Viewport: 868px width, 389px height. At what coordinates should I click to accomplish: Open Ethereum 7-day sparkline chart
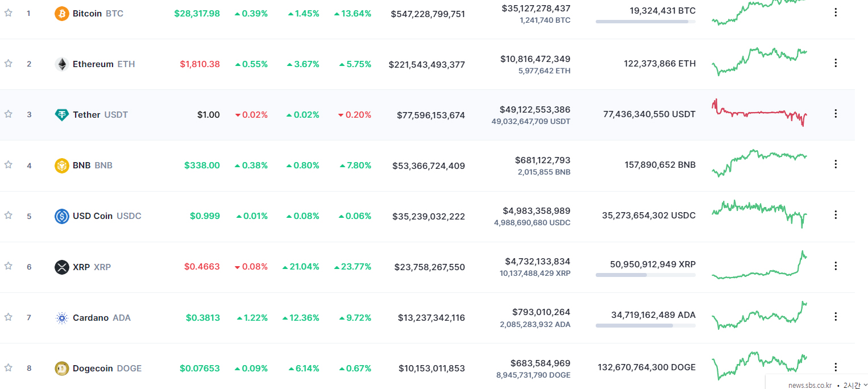tap(759, 61)
